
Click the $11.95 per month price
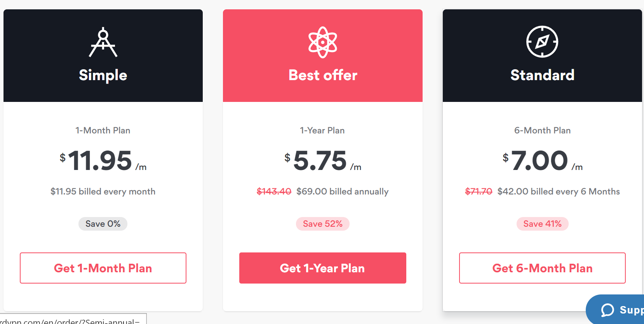pos(103,161)
